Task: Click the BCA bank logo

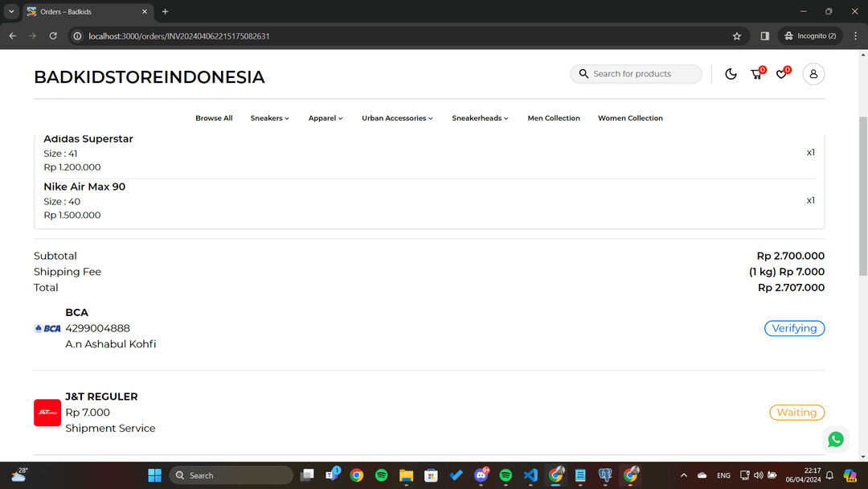Action: [47, 328]
